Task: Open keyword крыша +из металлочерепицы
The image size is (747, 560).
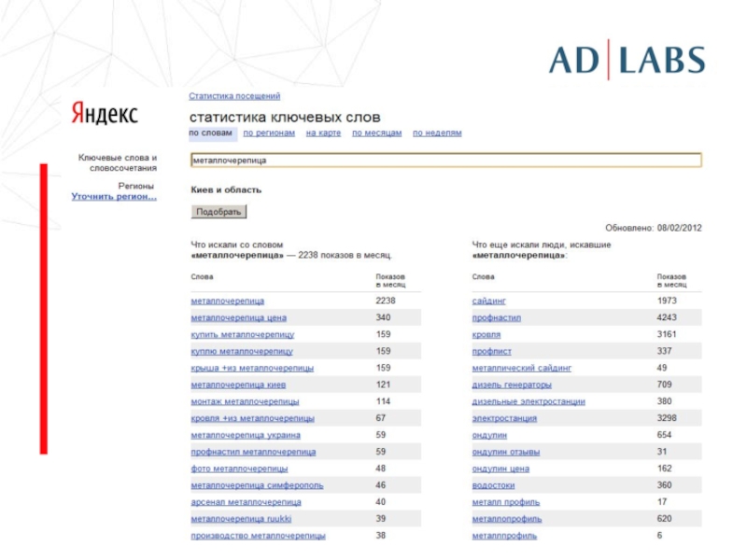Action: [x=252, y=368]
